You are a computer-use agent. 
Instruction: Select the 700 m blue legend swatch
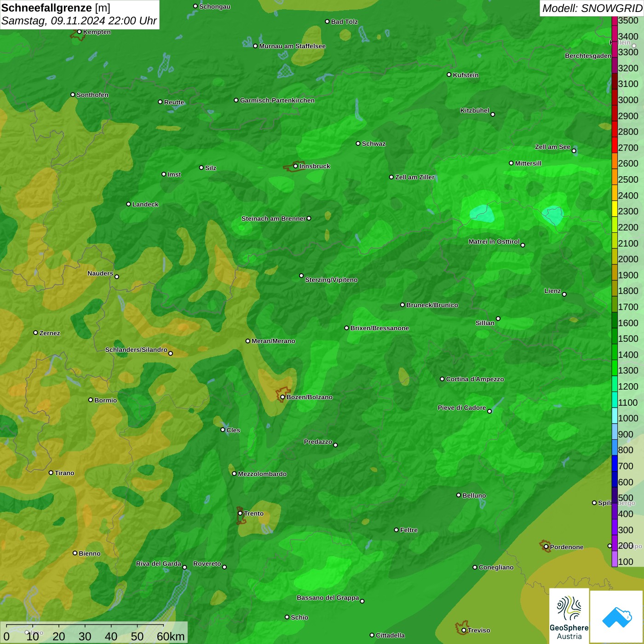(614, 463)
